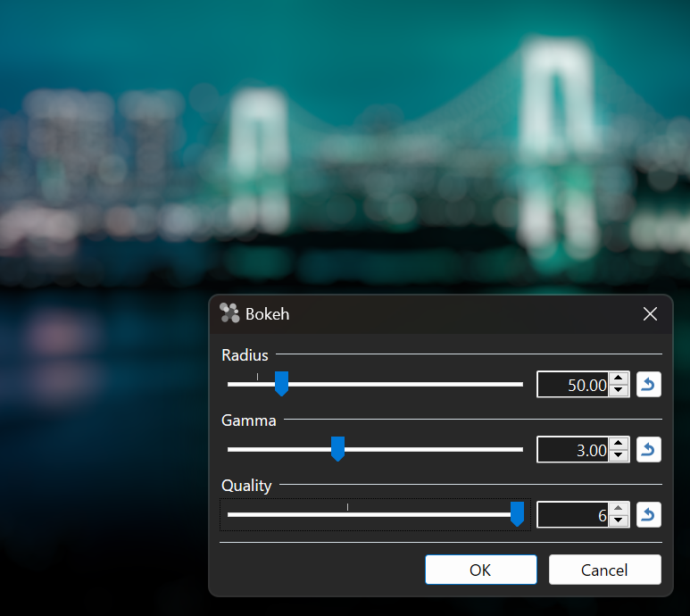Click the Quality slider handle
The image size is (690, 616).
[x=517, y=514]
